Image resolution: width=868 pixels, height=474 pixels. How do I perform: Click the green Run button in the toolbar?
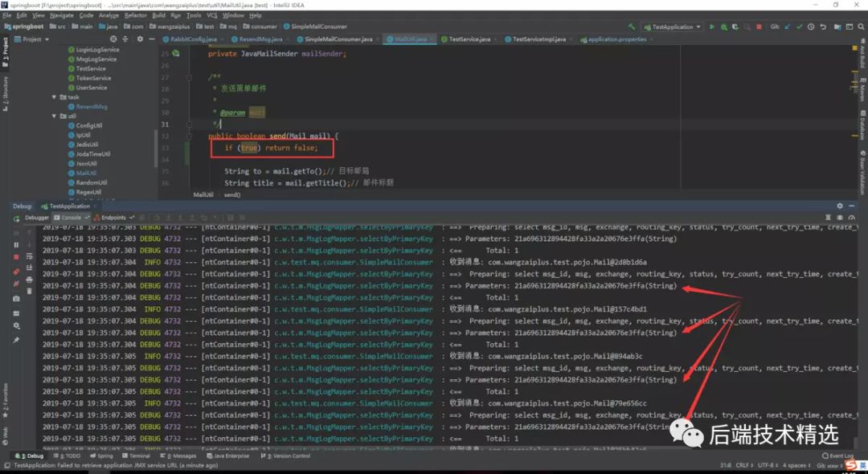[711, 27]
